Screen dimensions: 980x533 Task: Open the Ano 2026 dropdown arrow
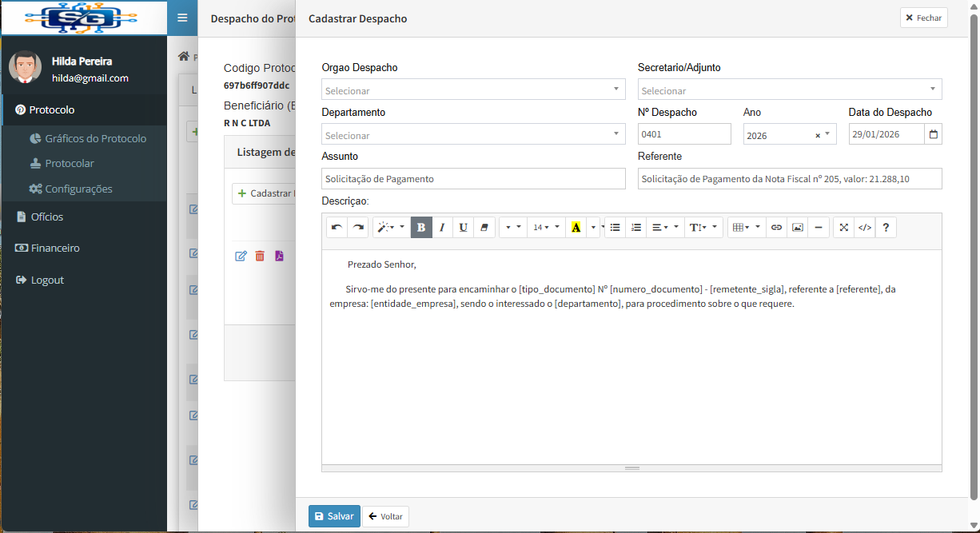[827, 134]
